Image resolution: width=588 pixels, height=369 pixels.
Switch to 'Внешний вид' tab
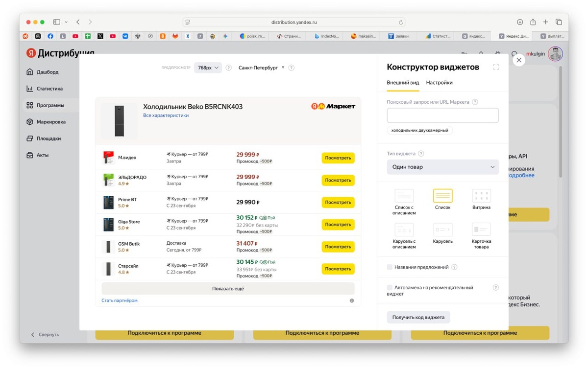[403, 83]
